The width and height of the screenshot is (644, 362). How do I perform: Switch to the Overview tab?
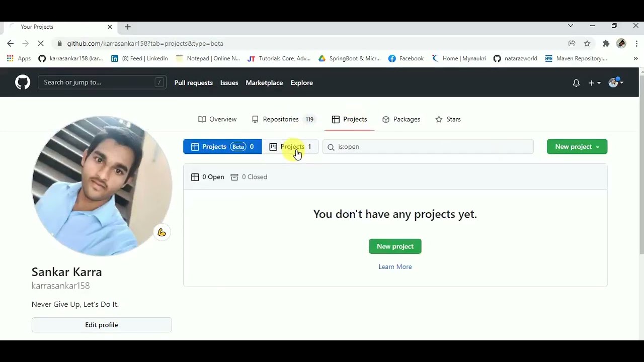click(217, 119)
